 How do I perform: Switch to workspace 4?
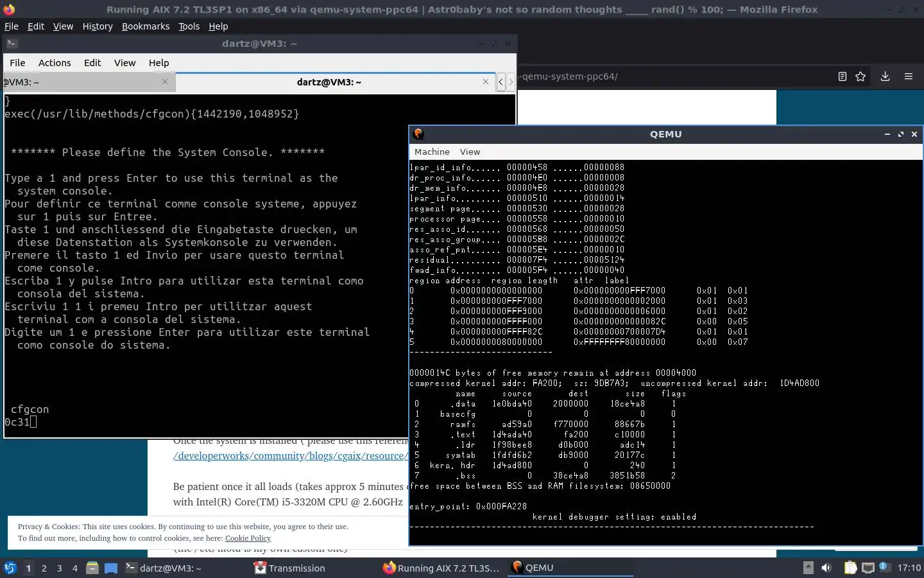coord(75,568)
